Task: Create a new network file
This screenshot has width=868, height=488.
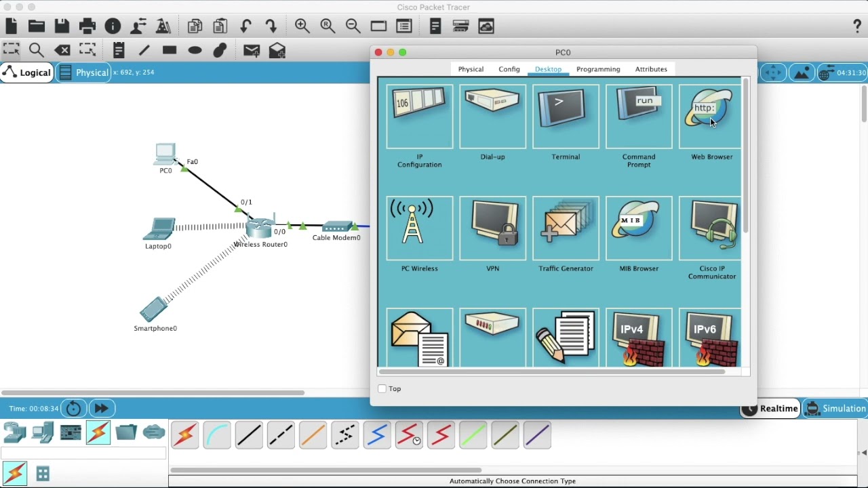Action: [12, 26]
